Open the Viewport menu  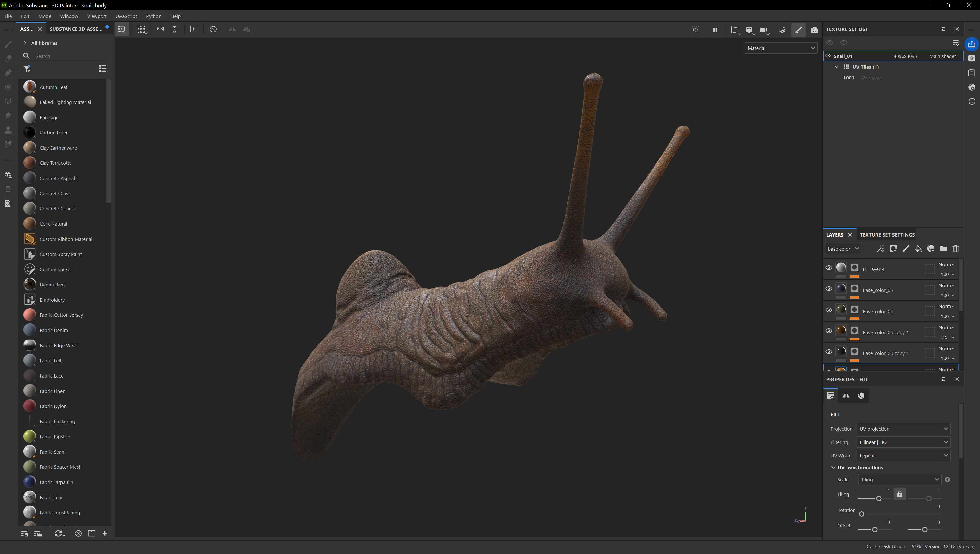pos(97,16)
